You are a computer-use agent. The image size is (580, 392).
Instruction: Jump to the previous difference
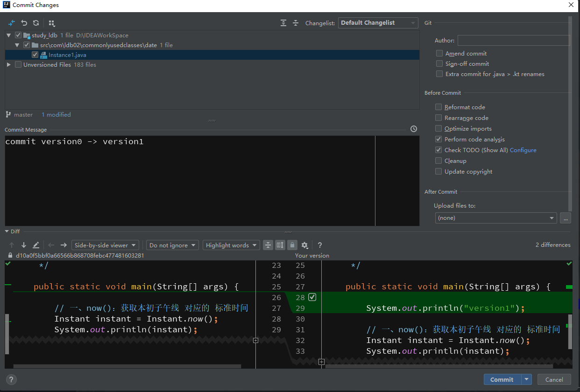[x=12, y=245]
